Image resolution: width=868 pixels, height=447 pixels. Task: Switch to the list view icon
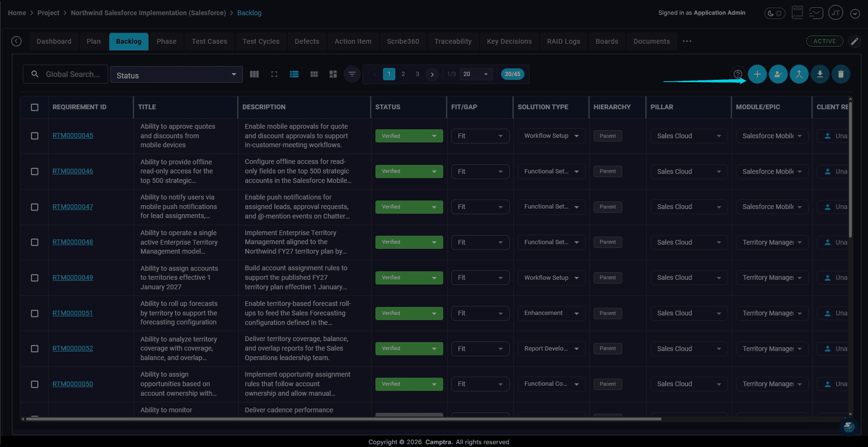[294, 74]
